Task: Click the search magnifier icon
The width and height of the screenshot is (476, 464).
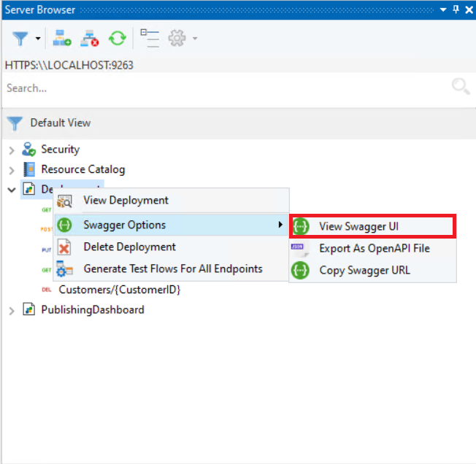Action: point(461,88)
